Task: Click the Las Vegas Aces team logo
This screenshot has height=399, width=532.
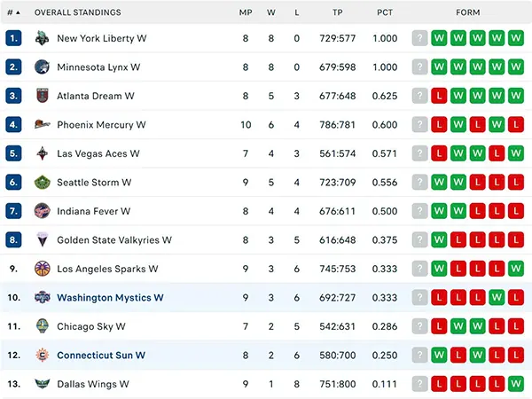Action: (43, 153)
